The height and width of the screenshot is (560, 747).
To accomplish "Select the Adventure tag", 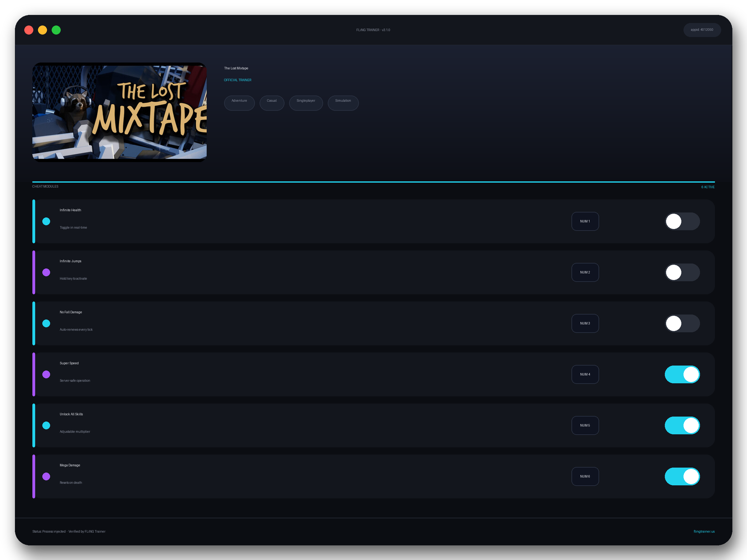I will point(239,103).
